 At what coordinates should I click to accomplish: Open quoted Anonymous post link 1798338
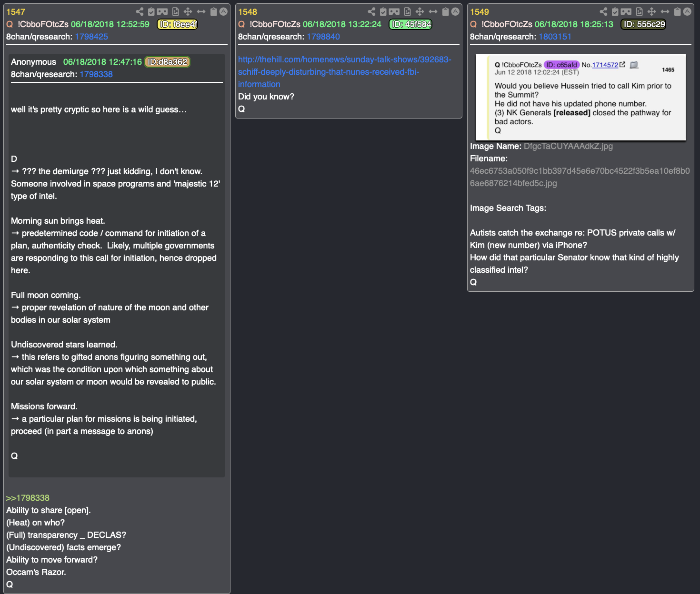96,74
